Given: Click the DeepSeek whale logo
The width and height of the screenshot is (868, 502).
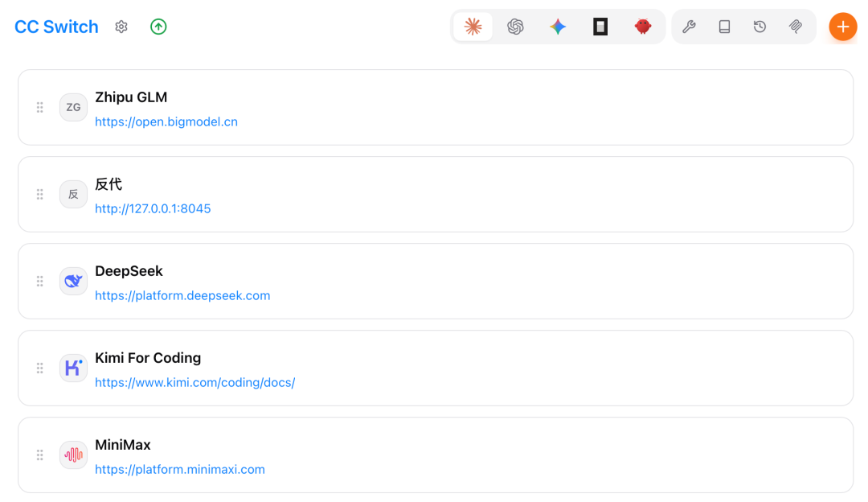Looking at the screenshot, I should [x=73, y=282].
